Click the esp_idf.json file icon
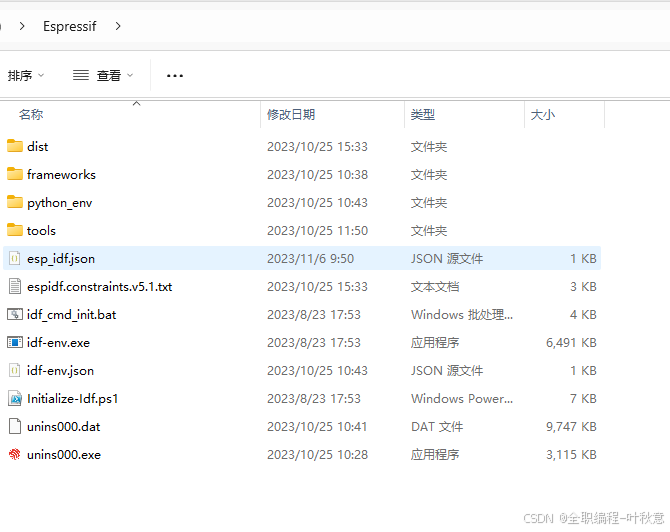The height and width of the screenshot is (532, 670). (x=15, y=258)
